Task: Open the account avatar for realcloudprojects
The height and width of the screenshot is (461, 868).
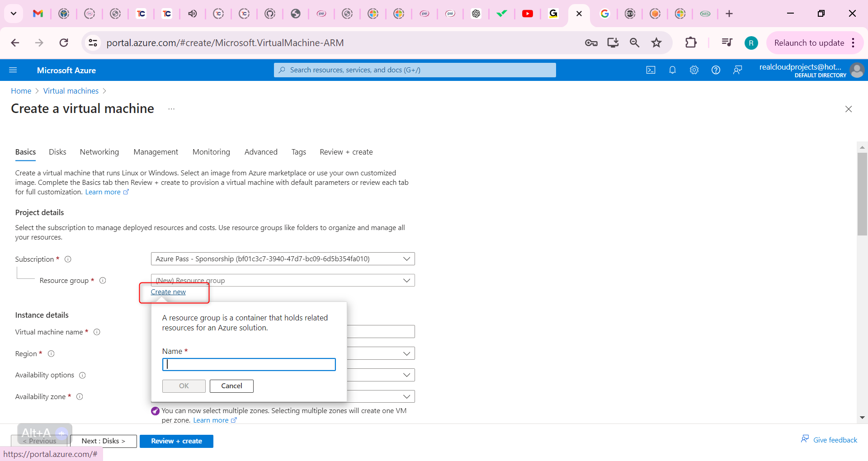Action: 857,70
